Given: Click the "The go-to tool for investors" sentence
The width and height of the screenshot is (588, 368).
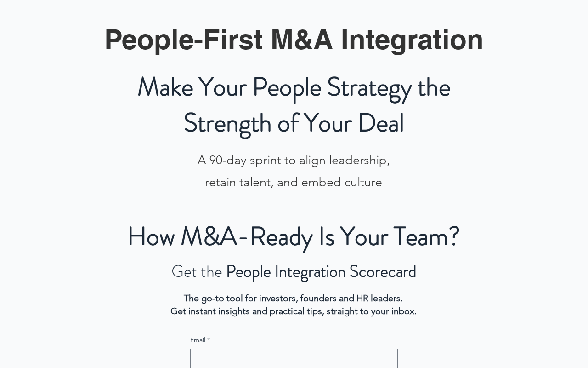Looking at the screenshot, I should pos(293,299).
